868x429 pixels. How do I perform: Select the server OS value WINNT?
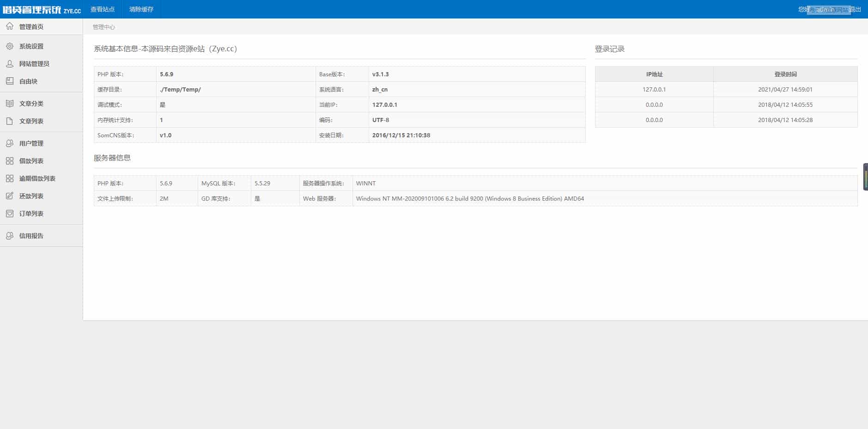click(366, 183)
